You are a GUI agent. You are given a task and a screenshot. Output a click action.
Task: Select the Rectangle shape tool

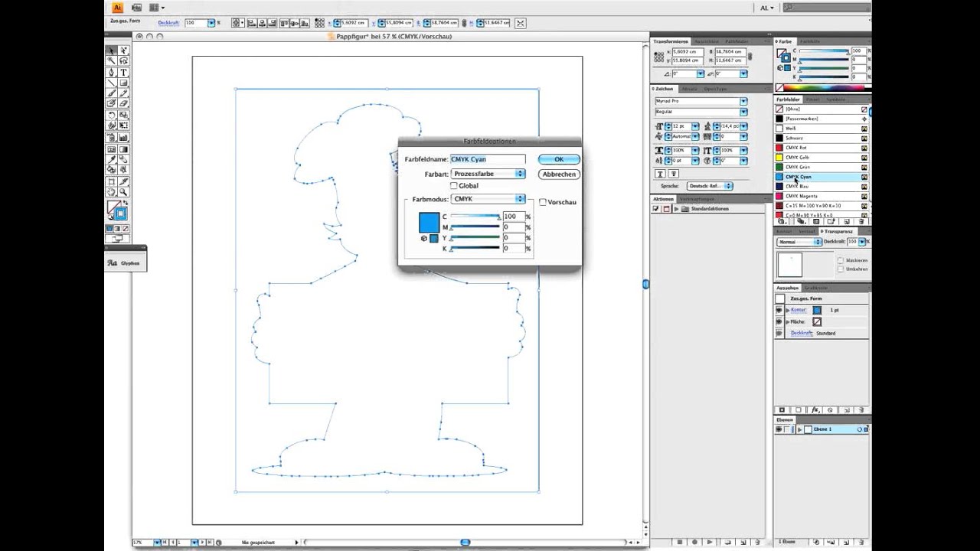(124, 83)
